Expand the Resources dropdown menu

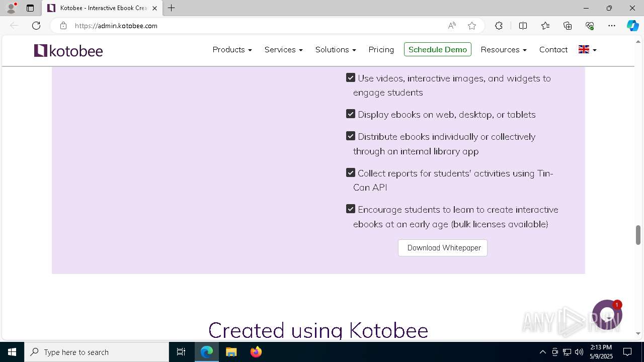pos(504,50)
